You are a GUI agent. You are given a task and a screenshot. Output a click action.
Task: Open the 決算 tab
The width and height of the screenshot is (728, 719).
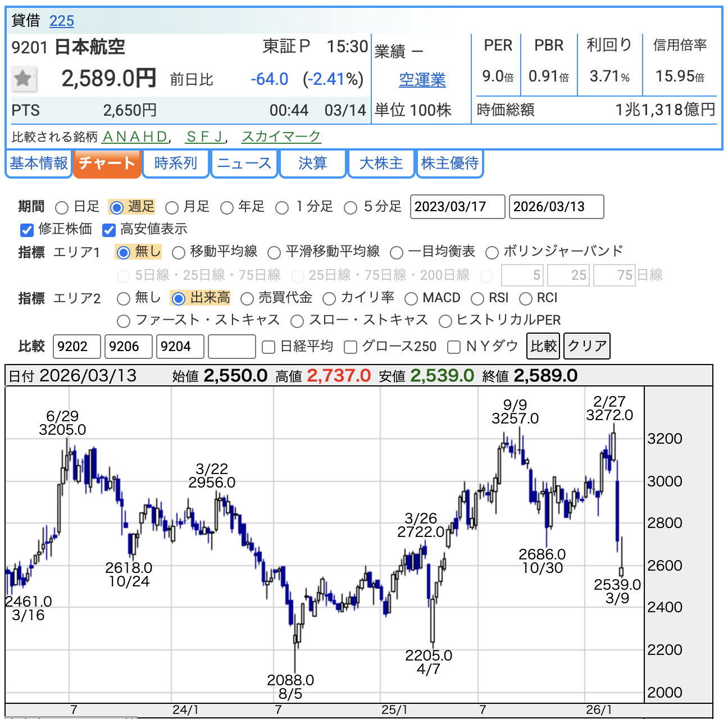(x=312, y=163)
